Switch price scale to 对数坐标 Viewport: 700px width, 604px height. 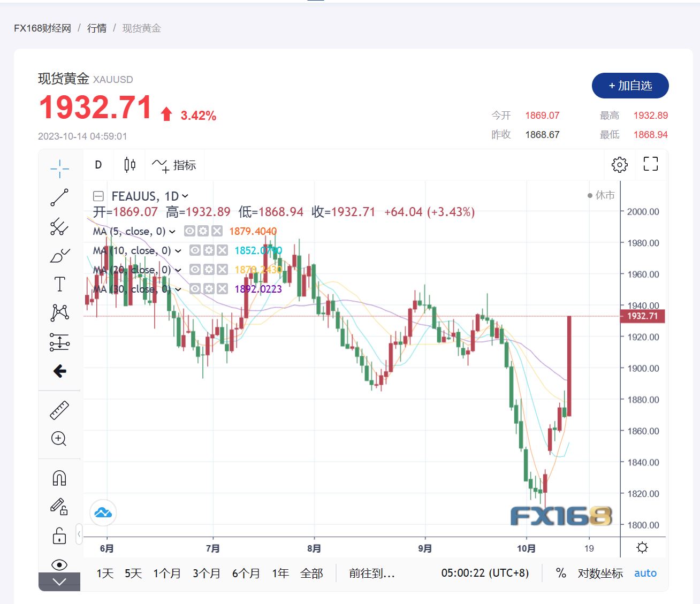click(599, 573)
